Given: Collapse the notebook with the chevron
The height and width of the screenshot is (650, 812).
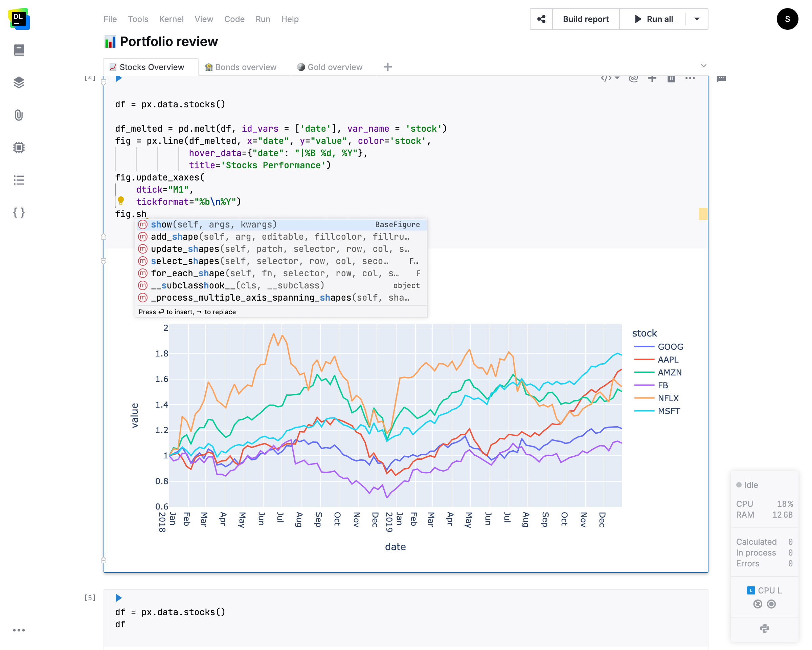Looking at the screenshot, I should 703,65.
